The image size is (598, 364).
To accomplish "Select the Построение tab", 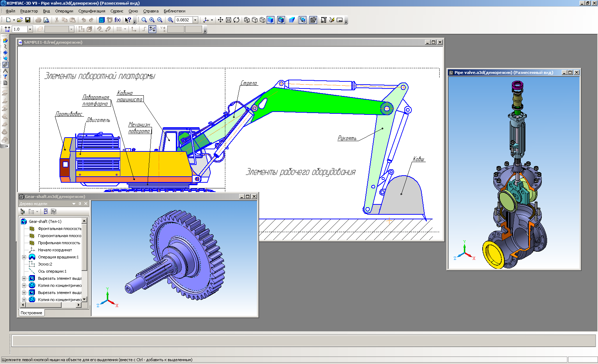I will [31, 313].
